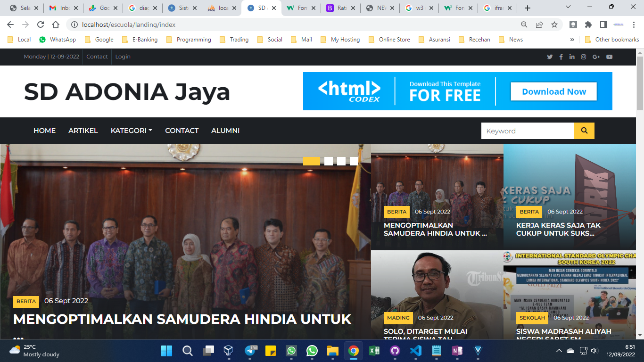Go to ARTIKEL in navigation menu
Image resolution: width=644 pixels, height=362 pixels.
[x=83, y=131]
